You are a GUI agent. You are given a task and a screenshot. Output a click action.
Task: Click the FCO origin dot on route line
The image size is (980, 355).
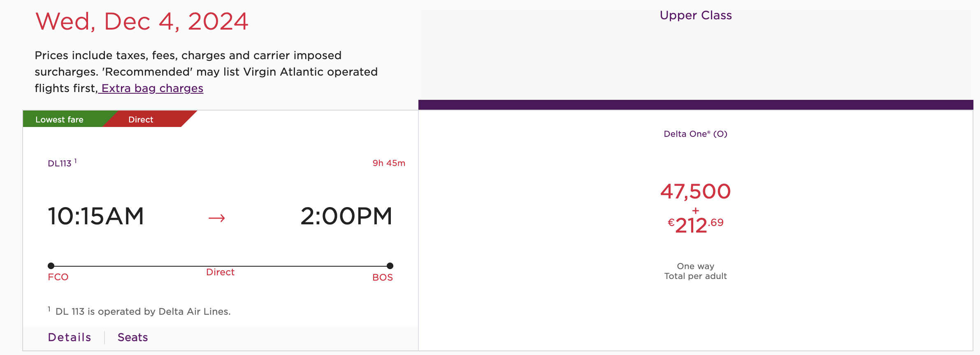51,266
